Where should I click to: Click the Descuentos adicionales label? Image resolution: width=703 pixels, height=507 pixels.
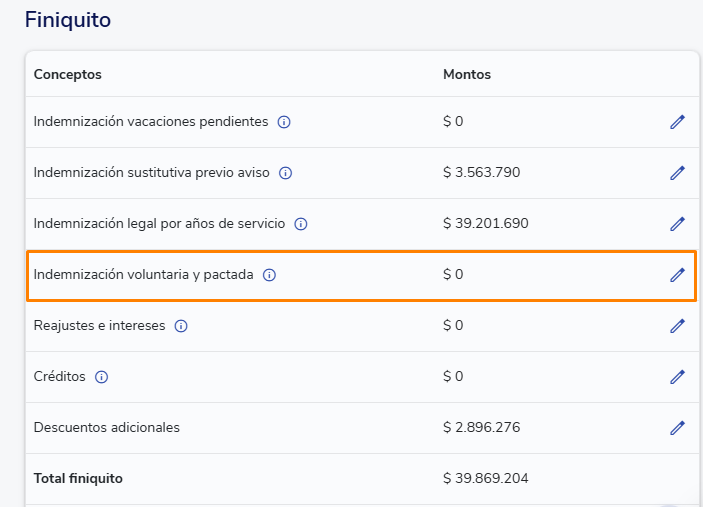(x=107, y=427)
